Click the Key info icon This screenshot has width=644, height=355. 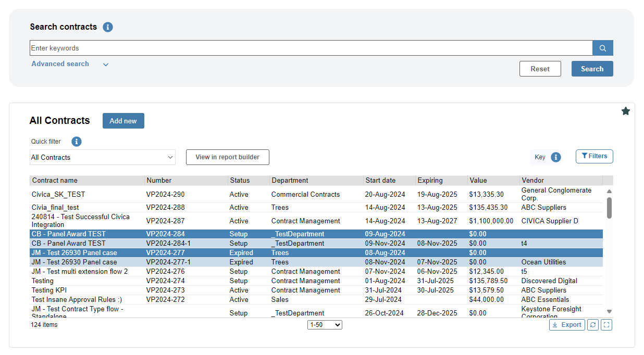556,157
